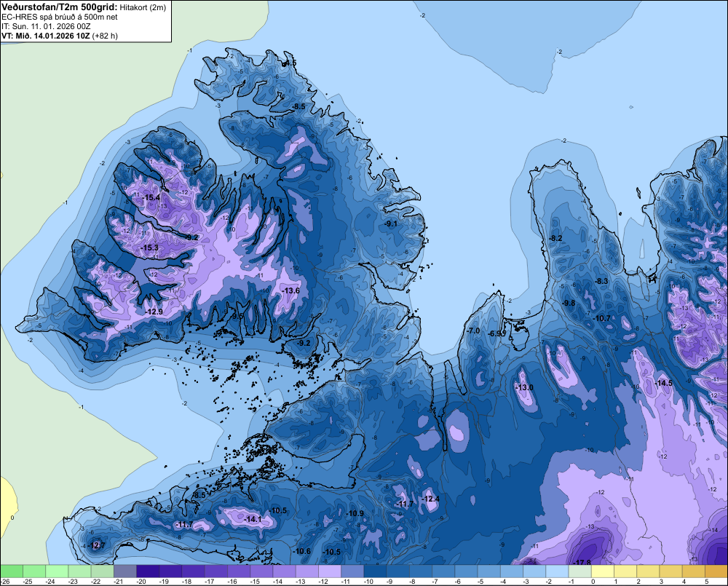Click the 'Veðurstofan/T2m 500grid:' title text
Viewport: 728px width, 586px height.
60,7
